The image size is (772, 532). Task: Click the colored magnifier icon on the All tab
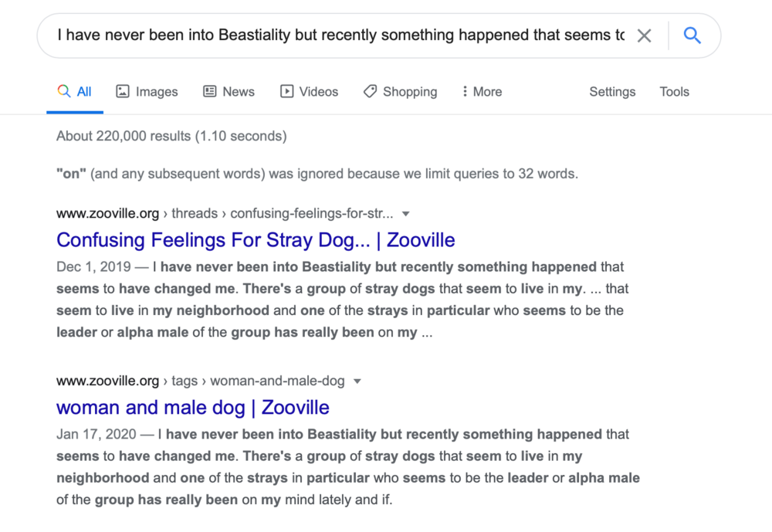64,91
